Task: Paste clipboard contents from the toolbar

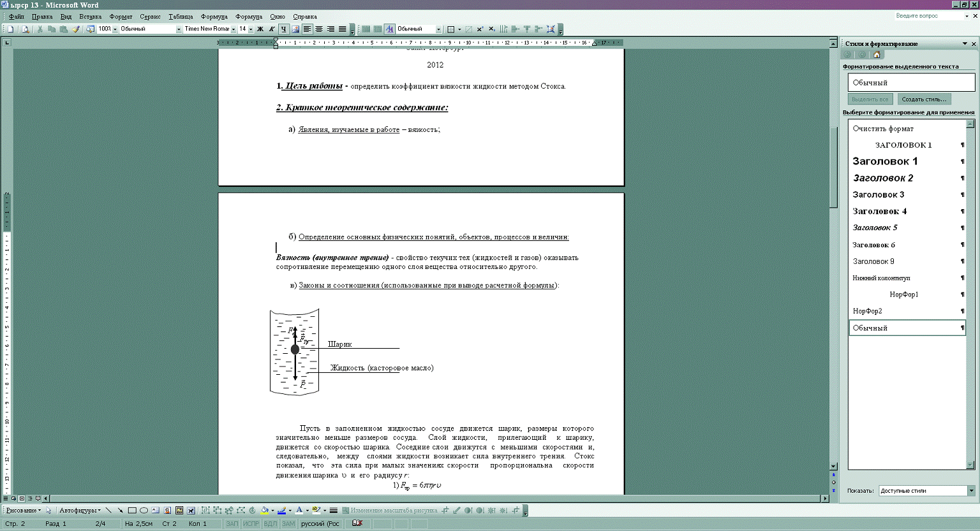Action: click(63, 29)
